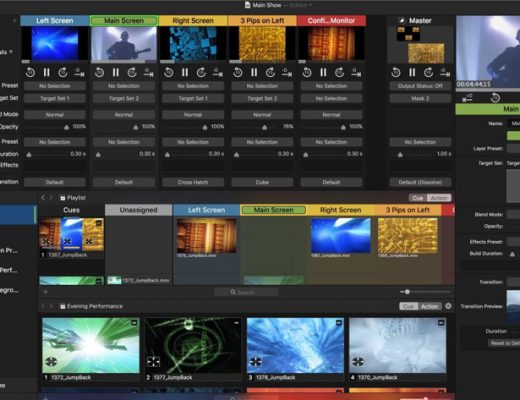
Task: Open Left Screen blend mode Normal dropdown
Action: [55, 115]
